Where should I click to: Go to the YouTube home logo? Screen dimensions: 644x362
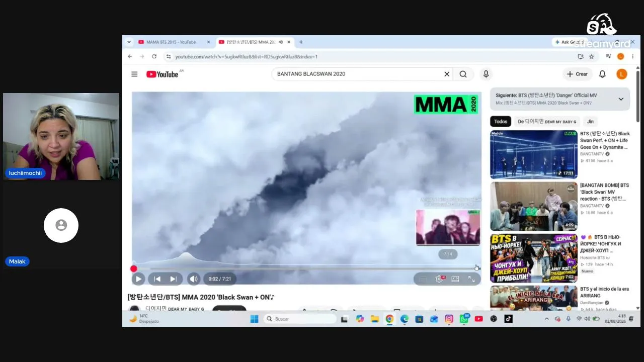click(x=163, y=74)
